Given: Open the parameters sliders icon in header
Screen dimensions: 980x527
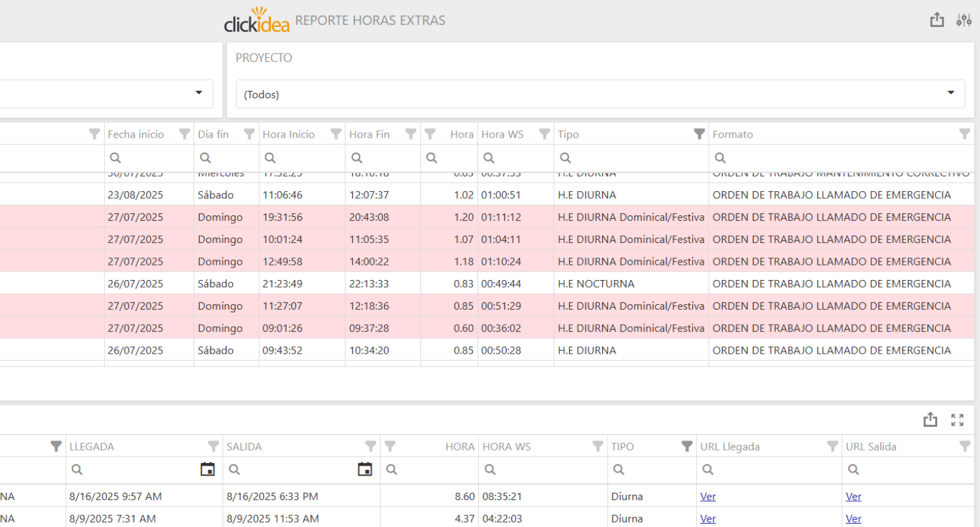Looking at the screenshot, I should click(x=964, y=20).
